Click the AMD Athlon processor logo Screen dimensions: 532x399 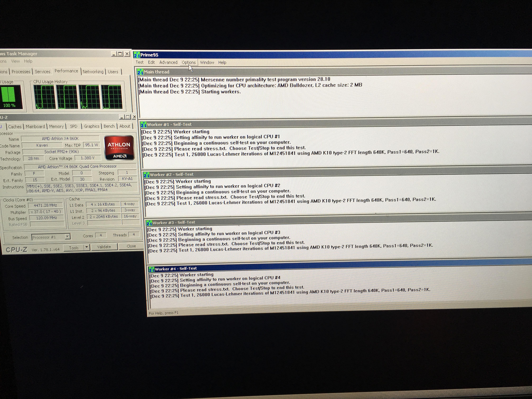(119, 148)
